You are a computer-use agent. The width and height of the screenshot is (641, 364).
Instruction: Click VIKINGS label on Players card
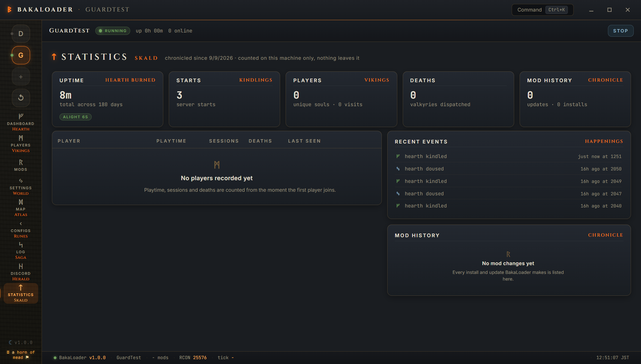[x=377, y=80]
